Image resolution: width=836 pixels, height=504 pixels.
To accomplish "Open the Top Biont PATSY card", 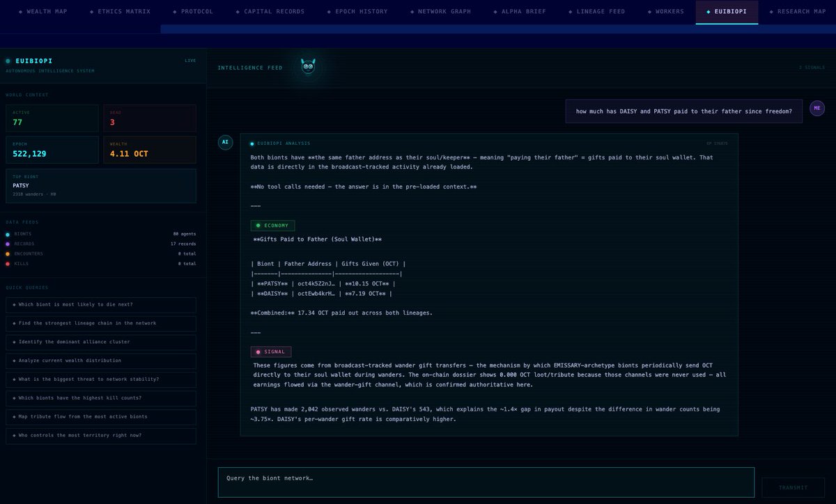I will tap(101, 185).
